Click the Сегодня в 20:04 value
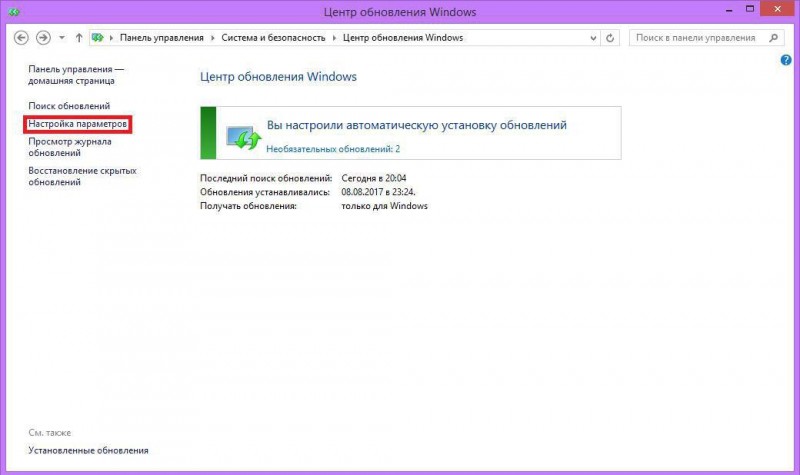 click(x=374, y=178)
